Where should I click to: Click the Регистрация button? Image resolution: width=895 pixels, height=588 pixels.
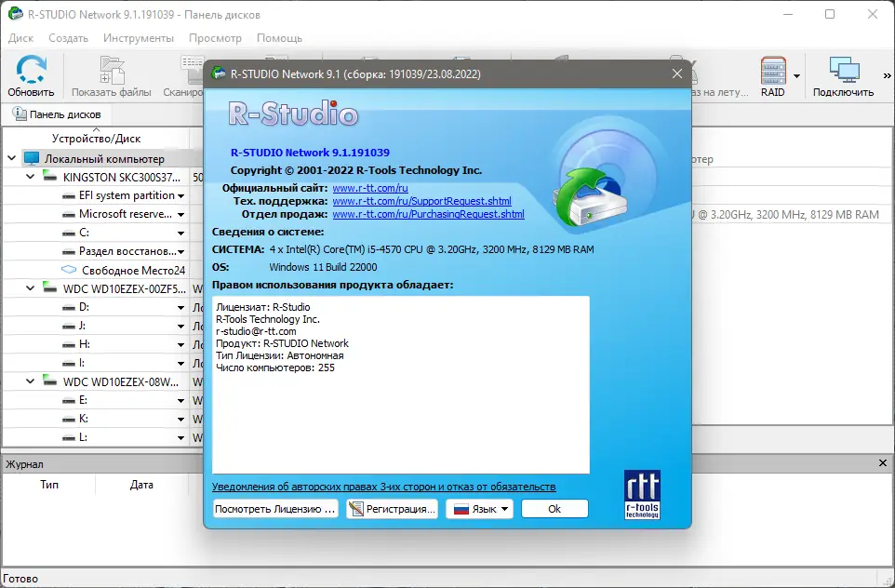(392, 509)
